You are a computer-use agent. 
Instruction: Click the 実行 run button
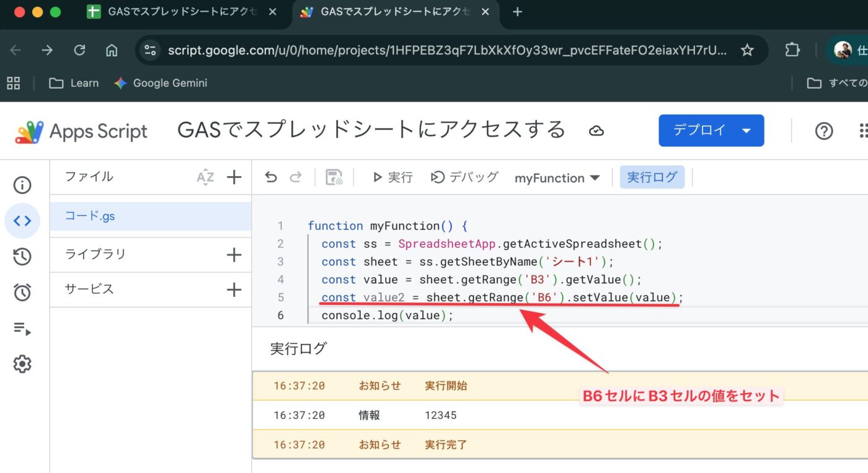pos(392,178)
